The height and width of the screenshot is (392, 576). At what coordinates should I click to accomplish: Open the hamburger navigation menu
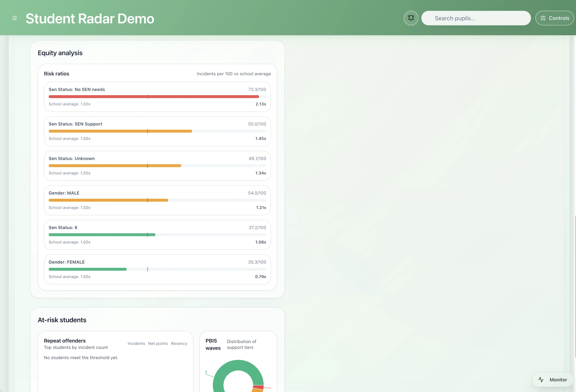15,18
